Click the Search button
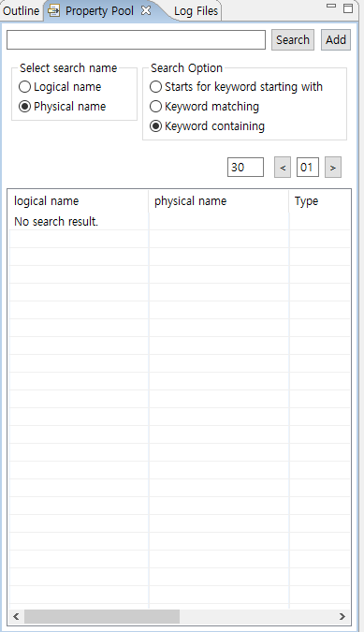364x632 pixels. pos(293,40)
